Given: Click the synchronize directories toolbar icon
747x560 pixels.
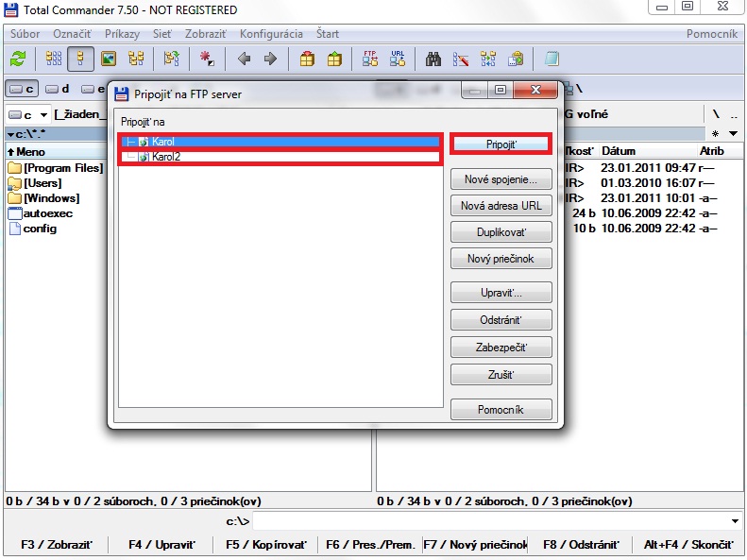Looking at the screenshot, I should click(488, 59).
